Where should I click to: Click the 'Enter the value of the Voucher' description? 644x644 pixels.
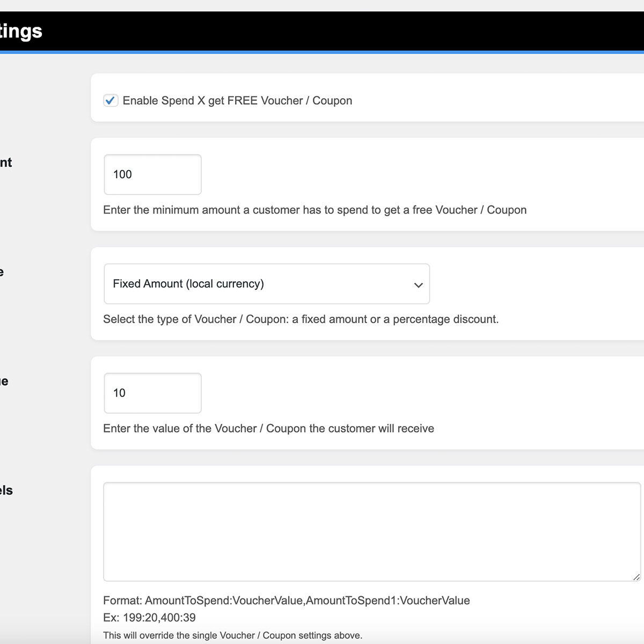[268, 428]
